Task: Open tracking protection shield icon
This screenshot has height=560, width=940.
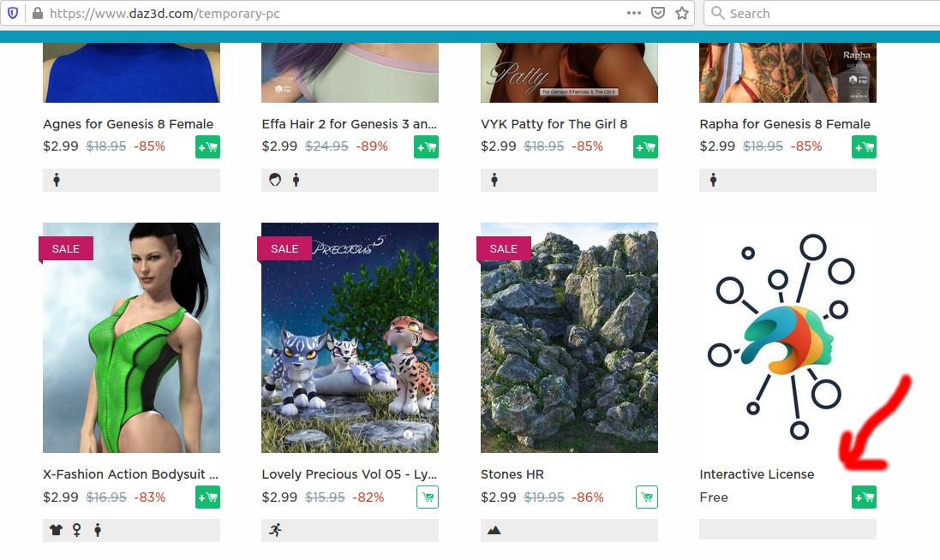Action: pyautogui.click(x=13, y=13)
